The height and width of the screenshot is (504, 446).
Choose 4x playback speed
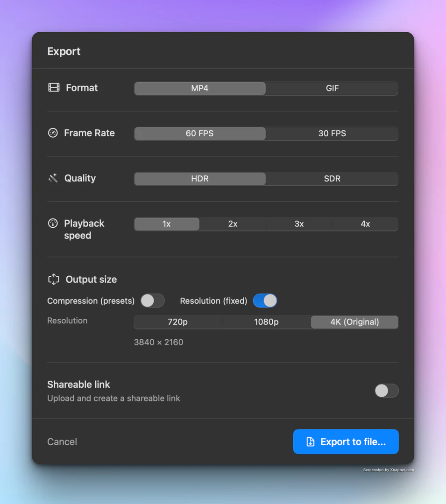[365, 224]
